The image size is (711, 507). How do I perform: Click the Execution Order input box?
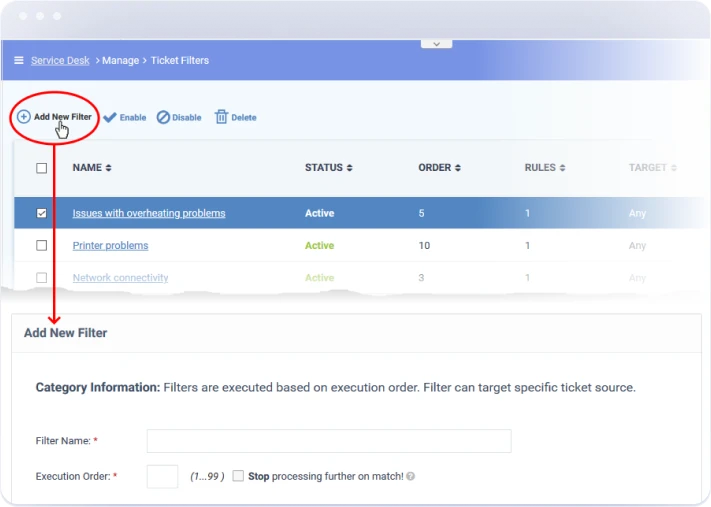[x=162, y=477]
